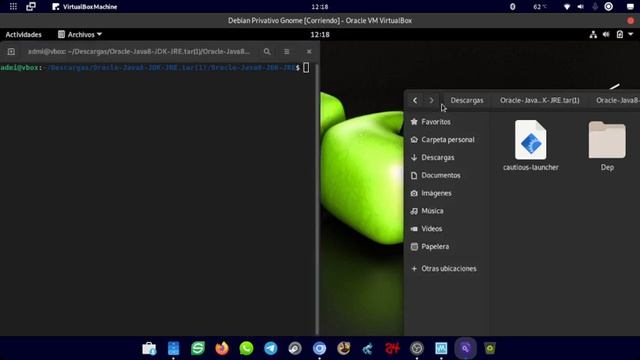This screenshot has width=640, height=360.
Task: Launch the software store dock icon
Action: pyautogui.click(x=149, y=348)
